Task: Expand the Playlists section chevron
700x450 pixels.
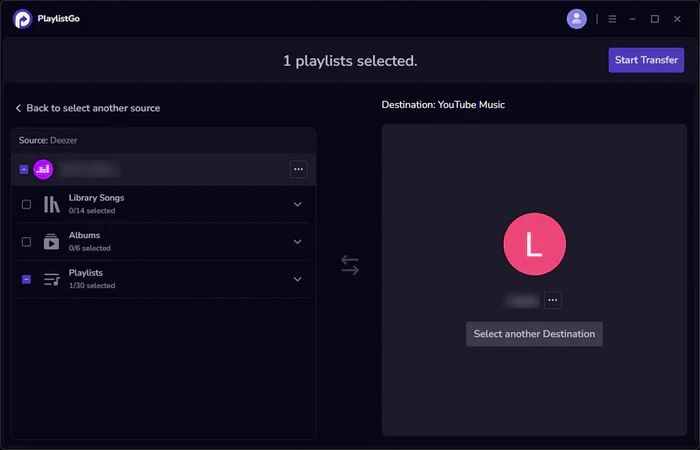Action: point(297,279)
